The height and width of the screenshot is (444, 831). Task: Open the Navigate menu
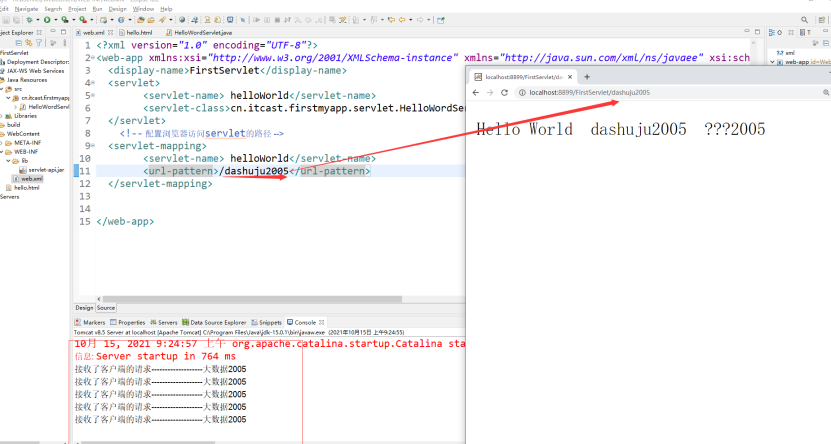pyautogui.click(x=26, y=9)
